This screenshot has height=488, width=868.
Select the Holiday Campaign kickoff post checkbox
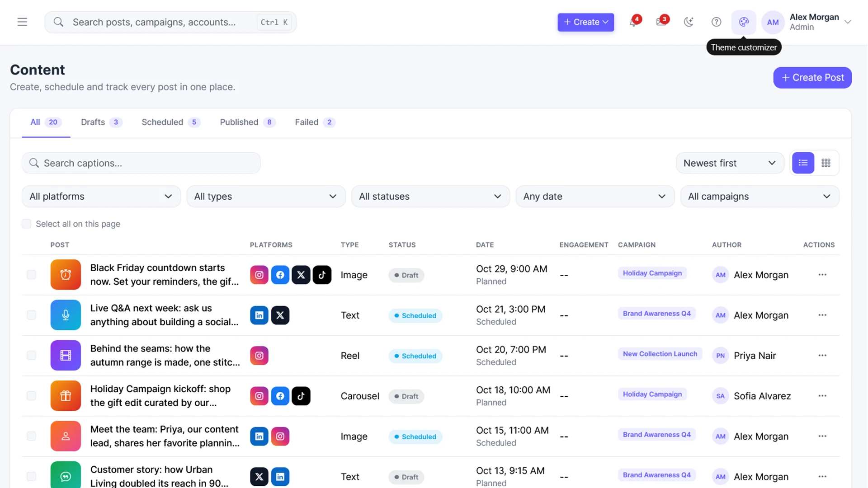tap(31, 396)
